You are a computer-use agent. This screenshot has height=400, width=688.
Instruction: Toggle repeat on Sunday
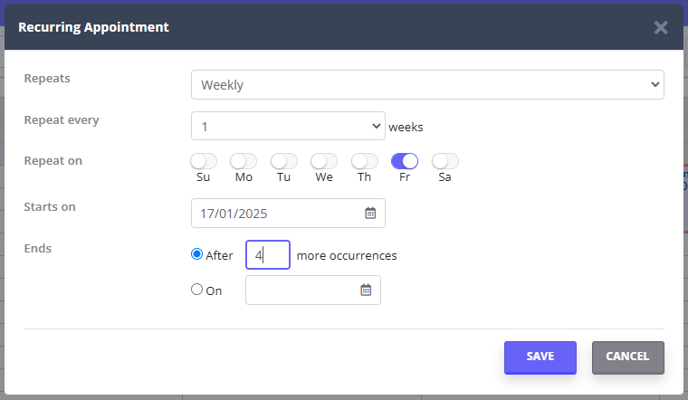tap(204, 161)
